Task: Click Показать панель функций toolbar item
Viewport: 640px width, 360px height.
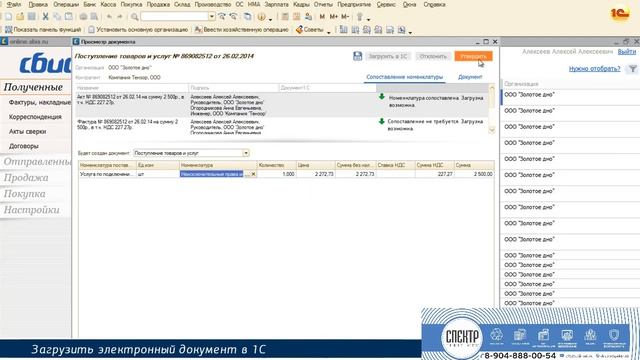Action: tap(43, 30)
